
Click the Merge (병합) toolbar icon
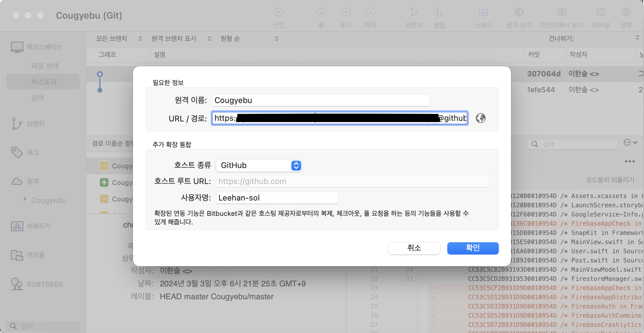439,13
